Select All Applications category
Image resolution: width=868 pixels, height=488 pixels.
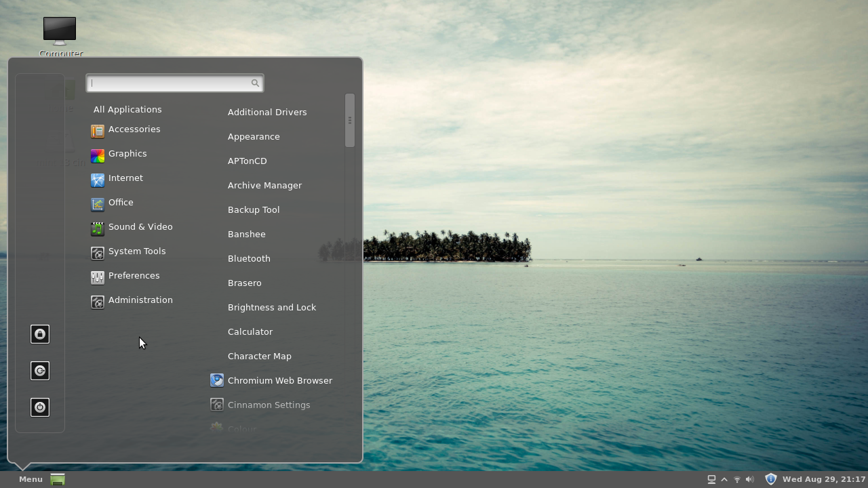(x=127, y=110)
